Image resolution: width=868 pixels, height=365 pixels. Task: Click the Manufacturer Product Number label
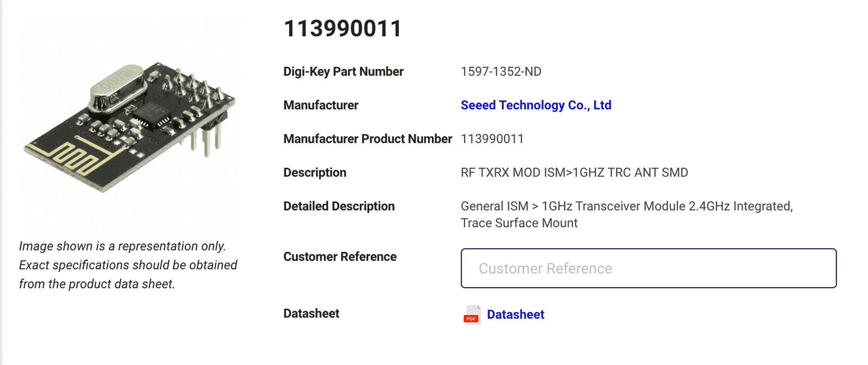tap(367, 139)
